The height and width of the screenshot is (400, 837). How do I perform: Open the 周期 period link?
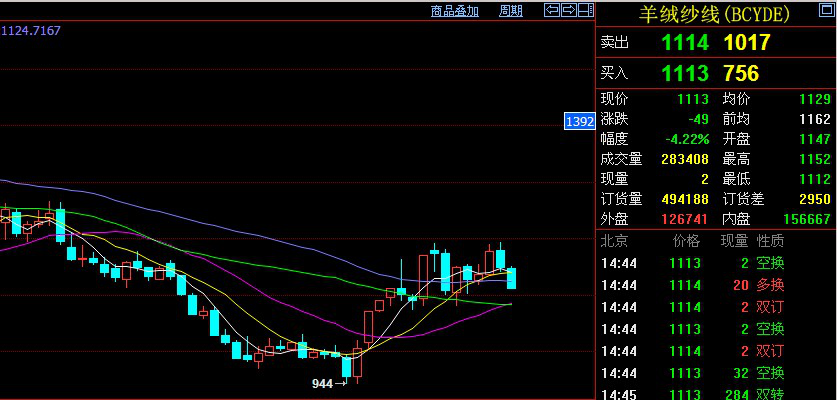511,11
